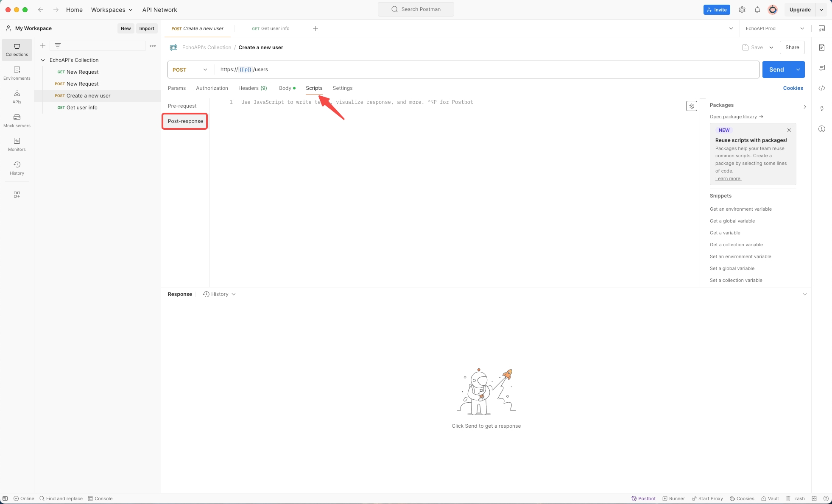Switch to the Headers (9) tab
Viewport: 832px width, 504px height.
point(253,88)
